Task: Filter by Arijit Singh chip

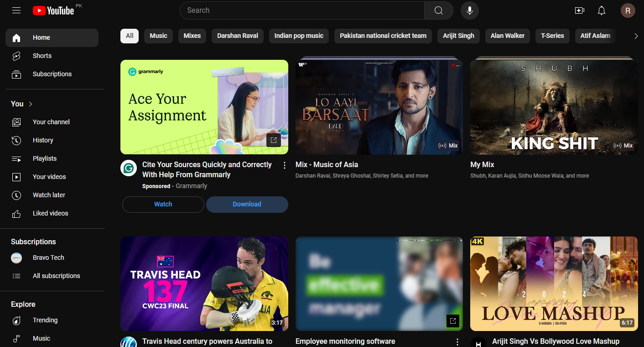Action: point(458,36)
